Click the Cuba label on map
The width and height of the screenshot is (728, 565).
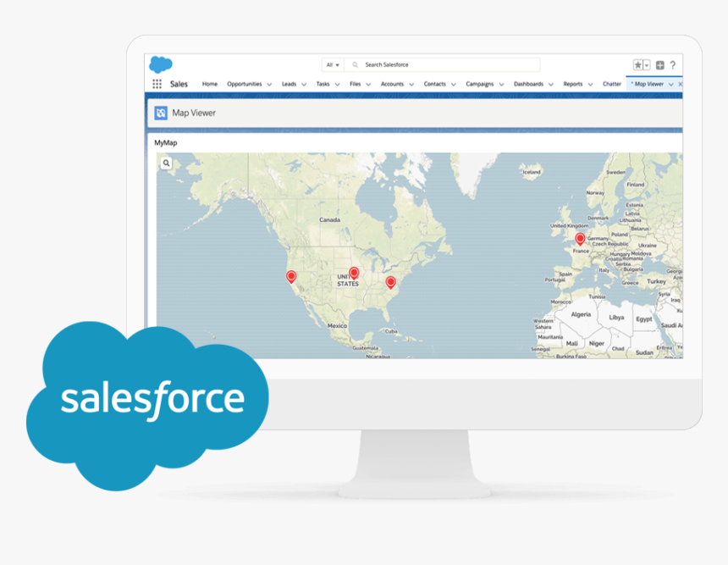tap(391, 331)
